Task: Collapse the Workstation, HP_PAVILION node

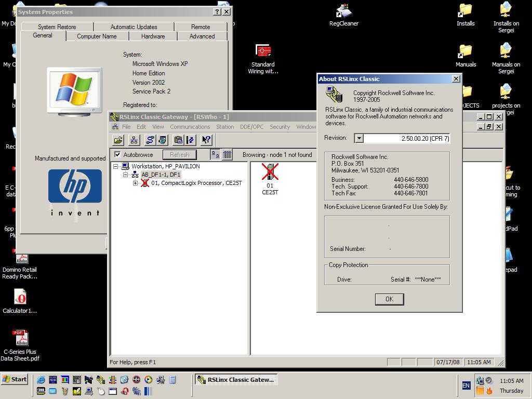Action: 116,166
